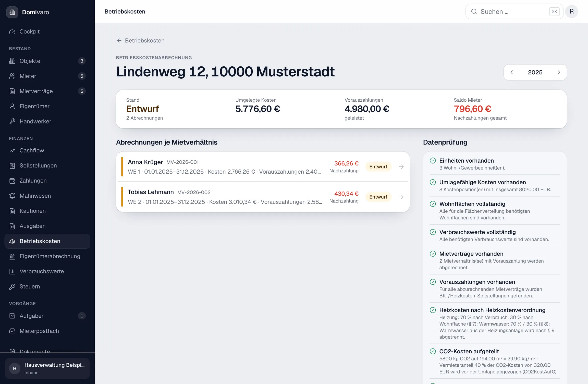Open the user avatar R menu
The width and height of the screenshot is (588, 384).
[572, 11]
